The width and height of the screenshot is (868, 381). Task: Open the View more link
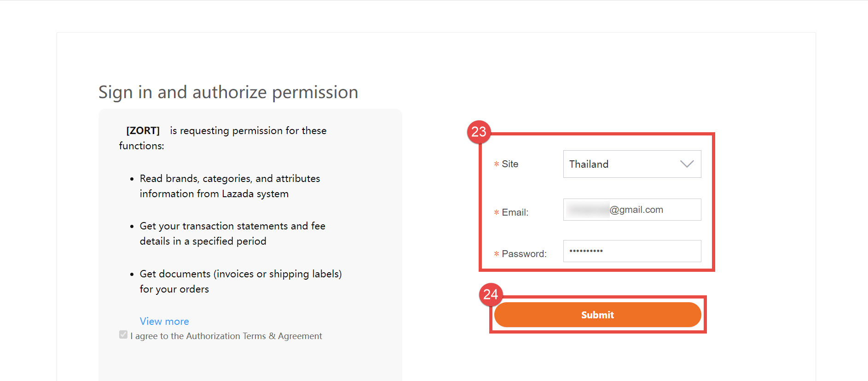(x=164, y=321)
